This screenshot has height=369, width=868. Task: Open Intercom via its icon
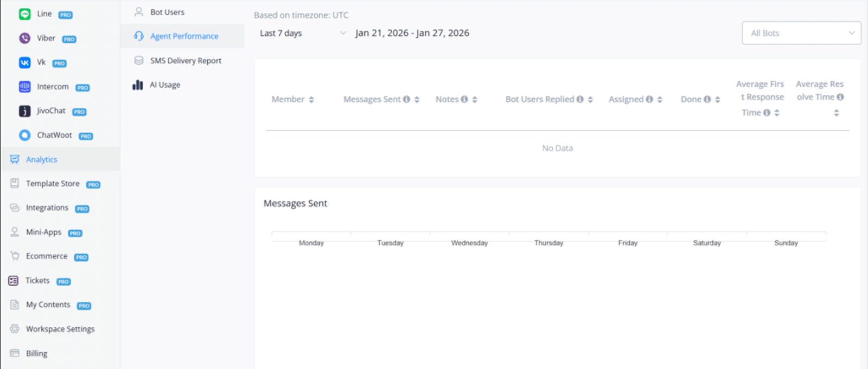click(25, 87)
